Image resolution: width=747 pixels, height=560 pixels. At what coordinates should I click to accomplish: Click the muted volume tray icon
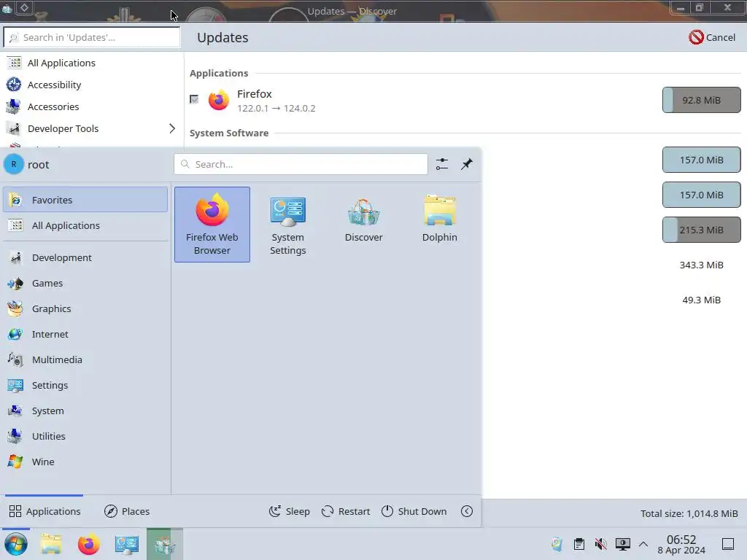tap(601, 544)
